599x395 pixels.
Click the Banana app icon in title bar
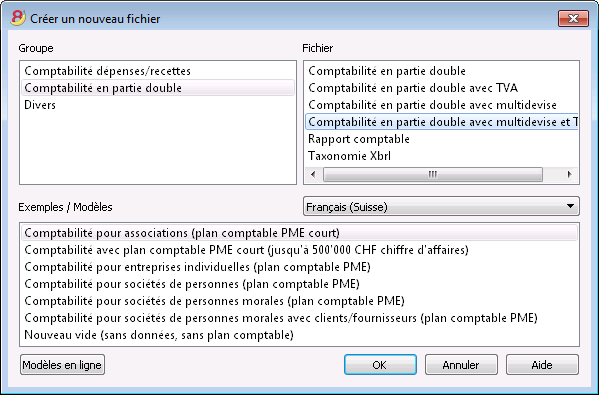pyautogui.click(x=18, y=18)
